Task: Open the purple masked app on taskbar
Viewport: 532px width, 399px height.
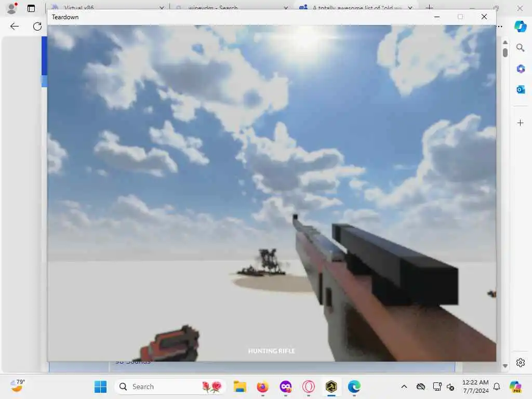Action: [x=286, y=387]
